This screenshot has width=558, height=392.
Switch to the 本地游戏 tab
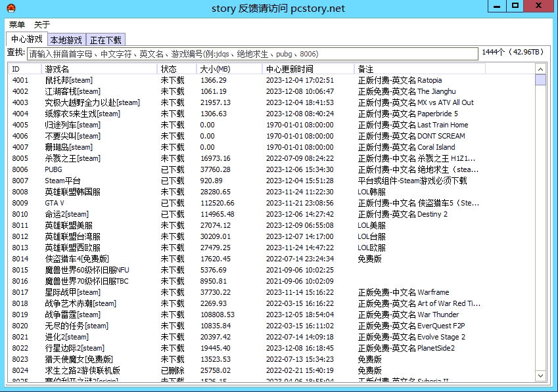tap(66, 40)
